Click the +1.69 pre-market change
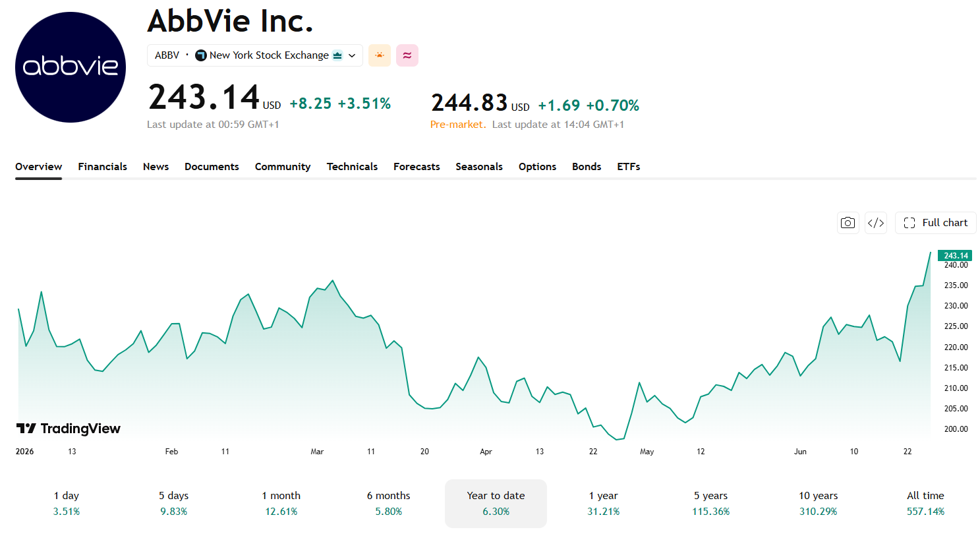 click(x=559, y=105)
